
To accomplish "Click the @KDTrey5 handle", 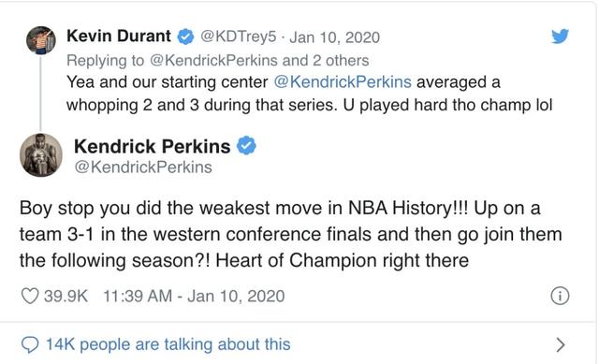I will (x=238, y=36).
